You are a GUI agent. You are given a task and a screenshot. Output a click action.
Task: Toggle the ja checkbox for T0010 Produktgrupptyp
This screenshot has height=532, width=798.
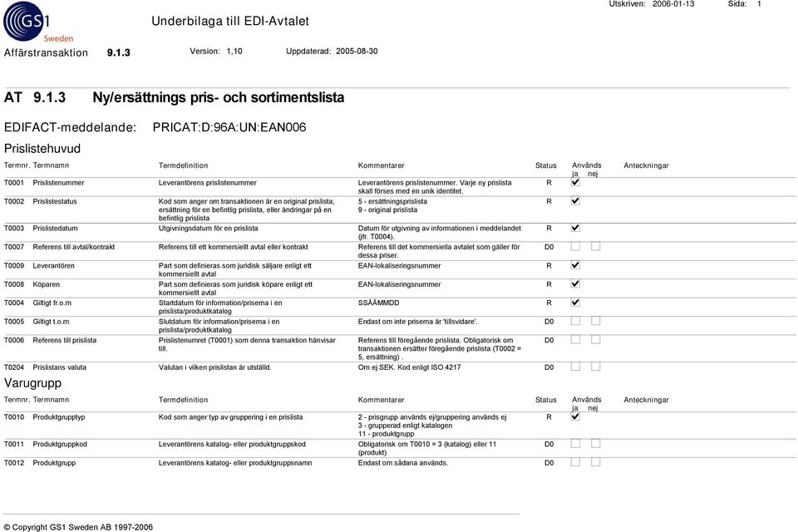[x=575, y=416]
